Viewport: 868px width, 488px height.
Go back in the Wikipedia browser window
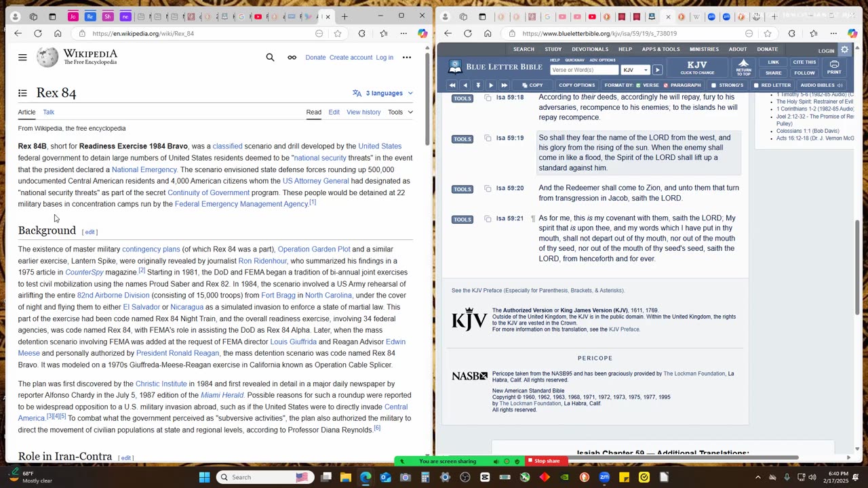18,33
